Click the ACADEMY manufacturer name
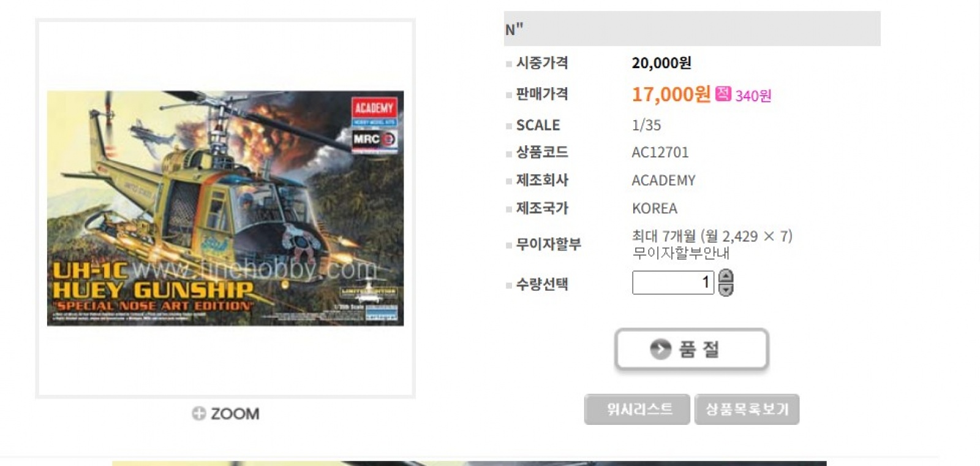 pyautogui.click(x=664, y=180)
